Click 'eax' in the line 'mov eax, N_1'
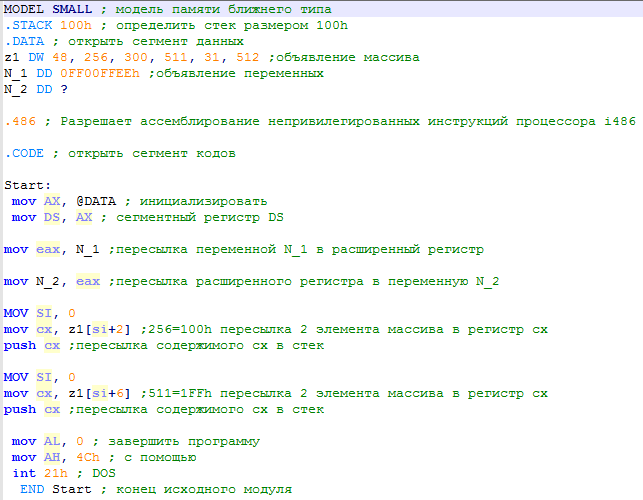 [x=48, y=249]
